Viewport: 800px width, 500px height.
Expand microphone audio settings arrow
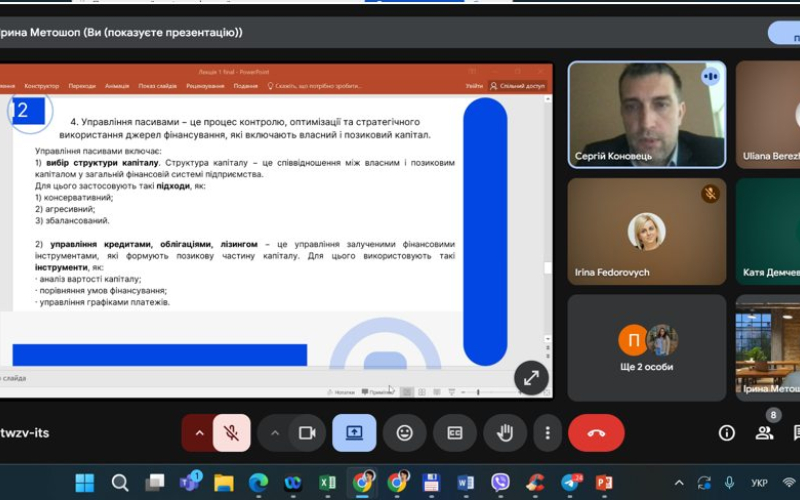198,433
